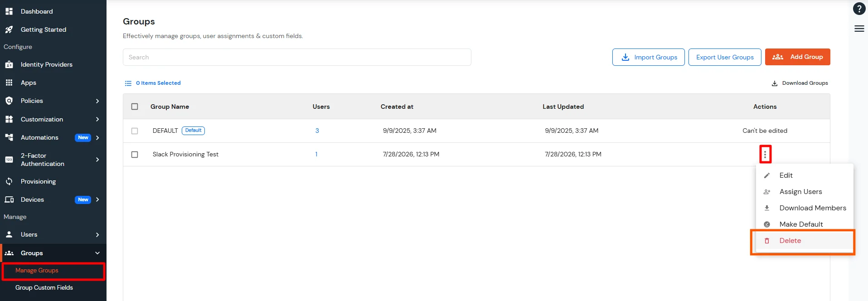This screenshot has height=301, width=868.
Task: Open the DEFAULT group's user count 3
Action: tap(317, 131)
